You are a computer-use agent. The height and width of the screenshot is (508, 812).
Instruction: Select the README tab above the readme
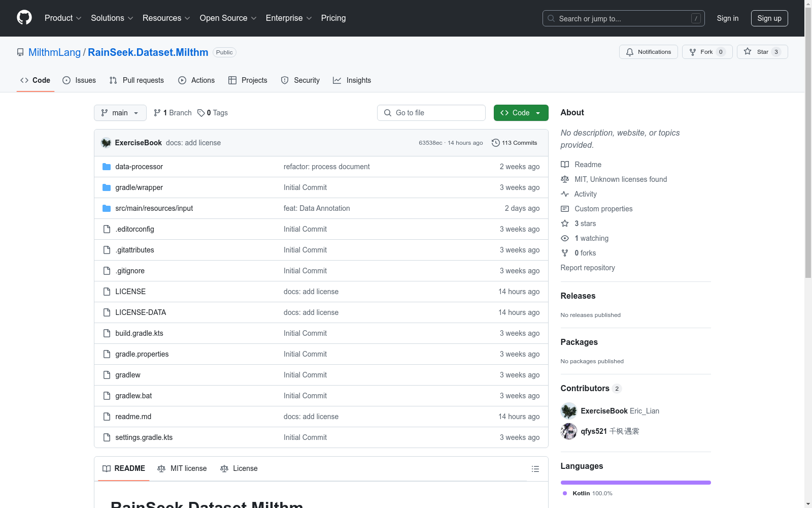tap(124, 468)
